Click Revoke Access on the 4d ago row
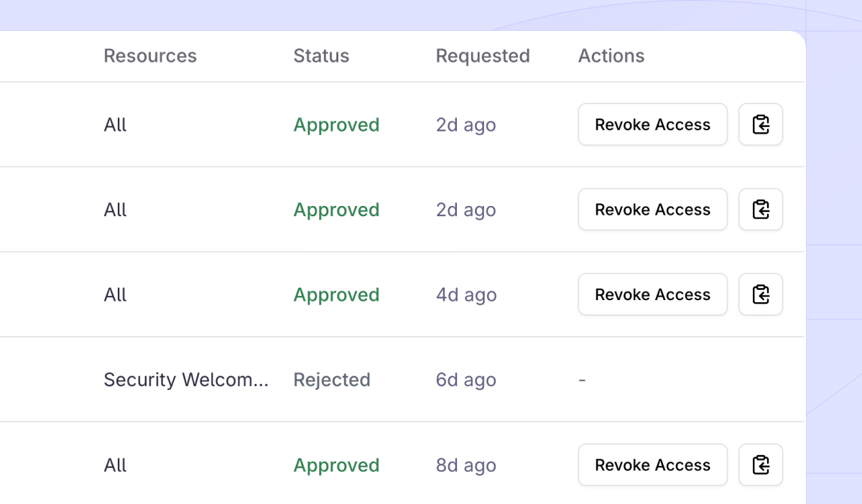Viewport: 862px width, 504px height. (x=652, y=294)
